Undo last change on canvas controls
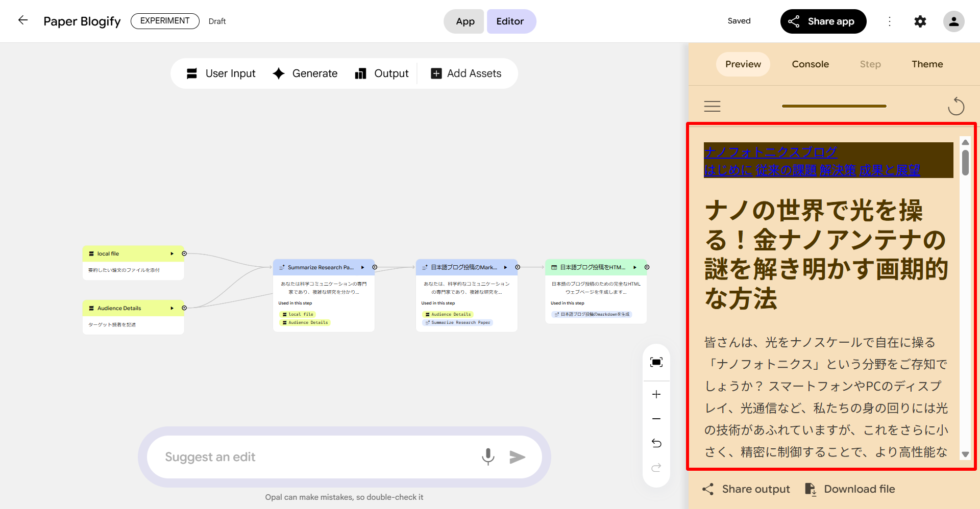 pos(656,443)
